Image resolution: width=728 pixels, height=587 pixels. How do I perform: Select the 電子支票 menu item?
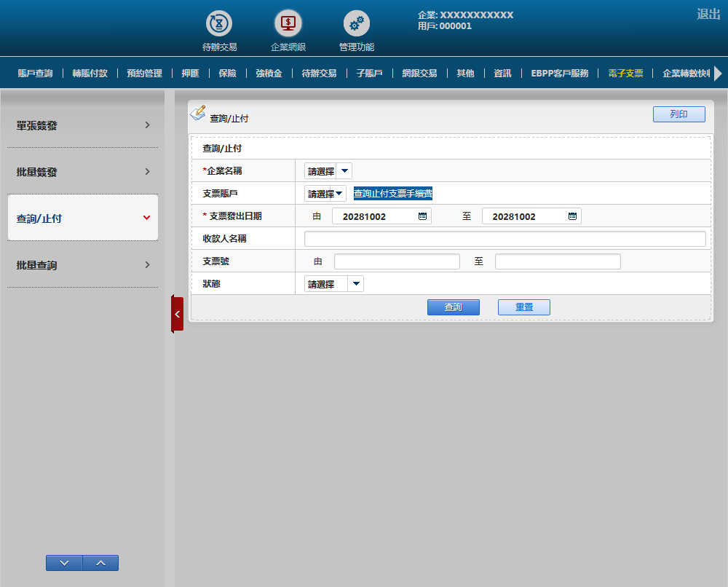tap(625, 74)
